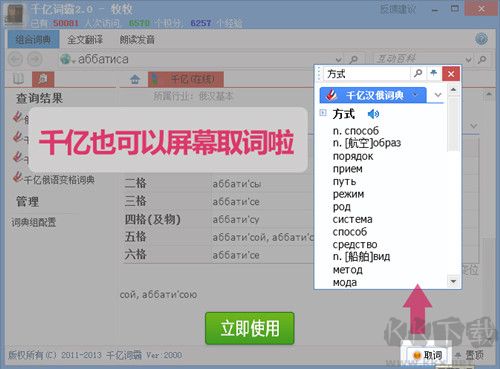Screen dimensions: 500x369
Task: Click the globe icon before аббатиса
Action: (66, 59)
